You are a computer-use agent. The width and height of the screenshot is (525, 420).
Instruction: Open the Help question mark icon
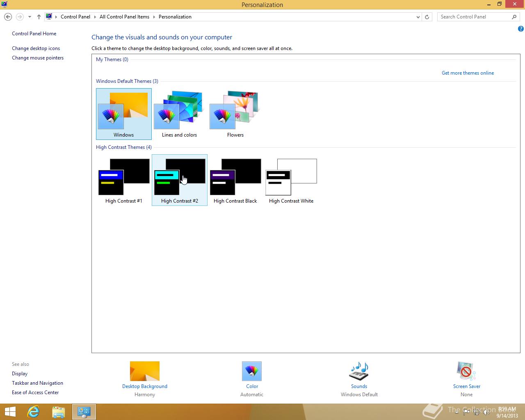tap(520, 29)
